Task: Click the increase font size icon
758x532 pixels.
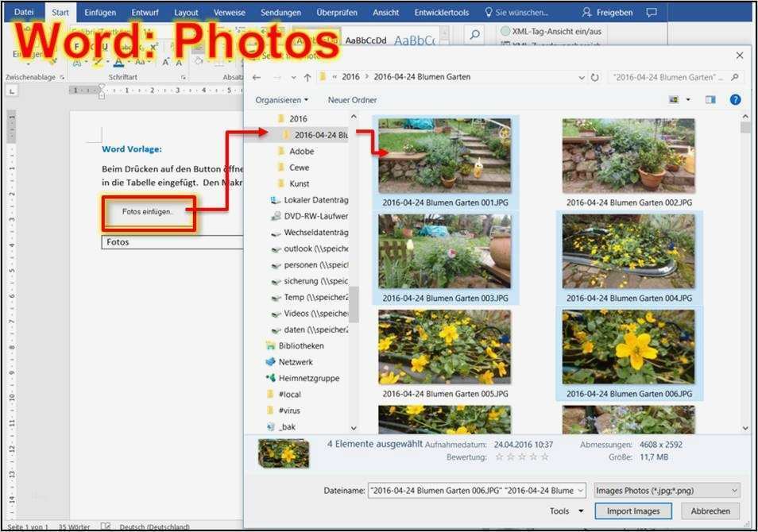Action: click(165, 63)
